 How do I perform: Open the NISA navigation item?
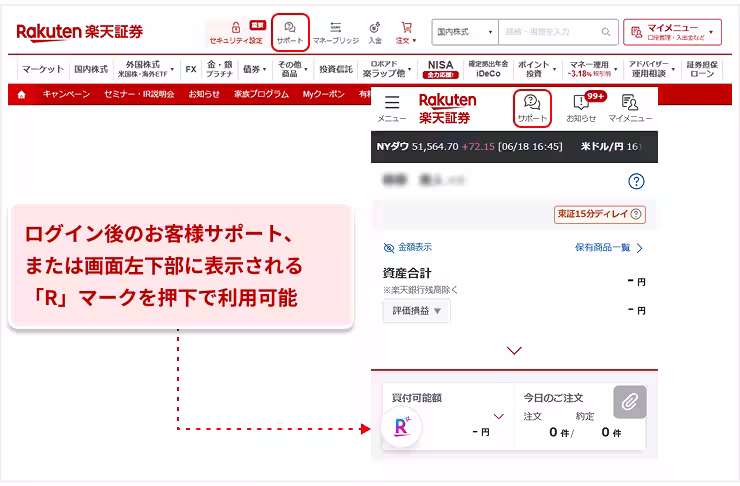(x=440, y=69)
